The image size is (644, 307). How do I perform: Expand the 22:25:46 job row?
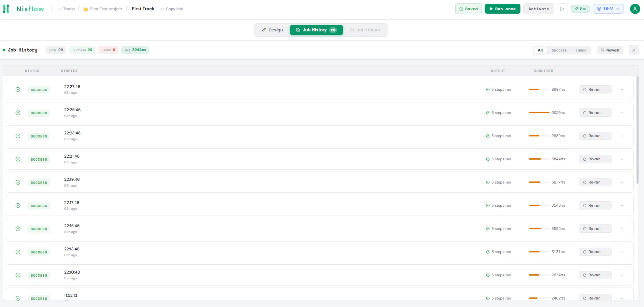pyautogui.click(x=622, y=113)
